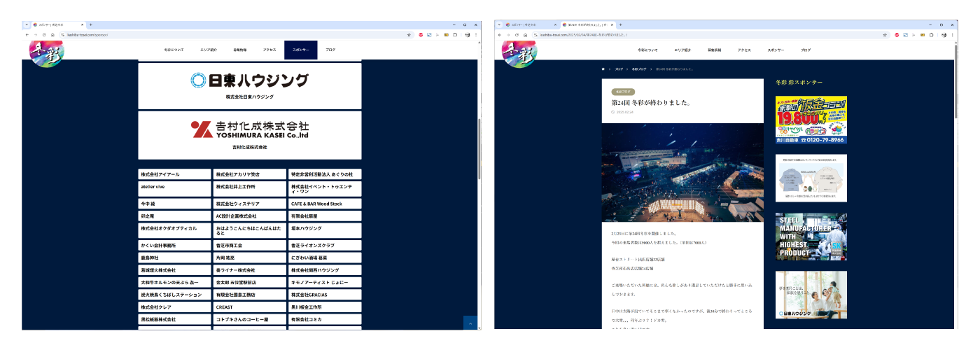Go back using the right window's back arrow

tap(500, 34)
